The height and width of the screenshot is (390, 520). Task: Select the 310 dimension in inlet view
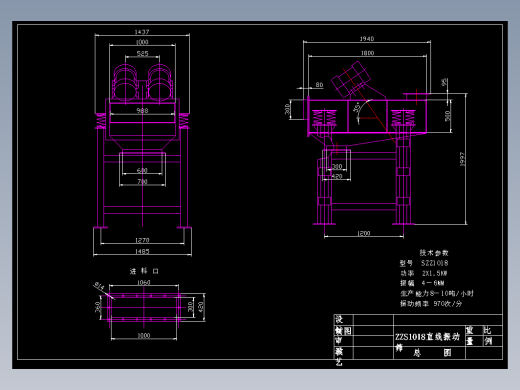(x=190, y=307)
